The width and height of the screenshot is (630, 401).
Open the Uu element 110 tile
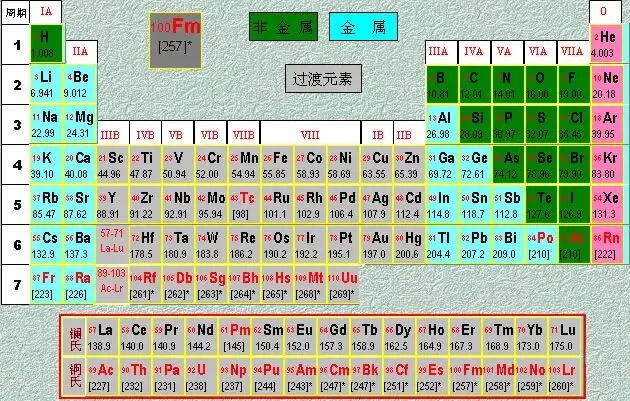pyautogui.click(x=344, y=284)
